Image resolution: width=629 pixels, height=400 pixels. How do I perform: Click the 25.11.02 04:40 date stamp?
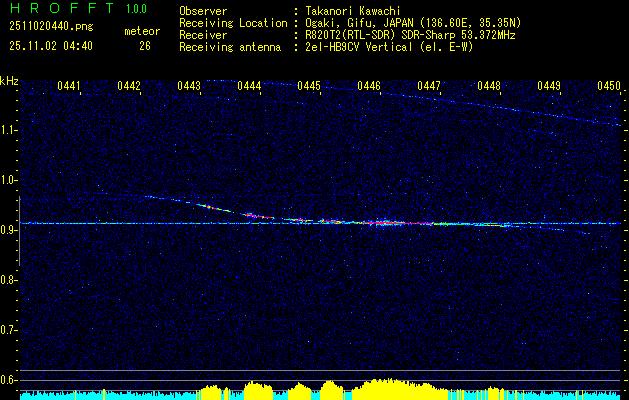tap(50, 46)
